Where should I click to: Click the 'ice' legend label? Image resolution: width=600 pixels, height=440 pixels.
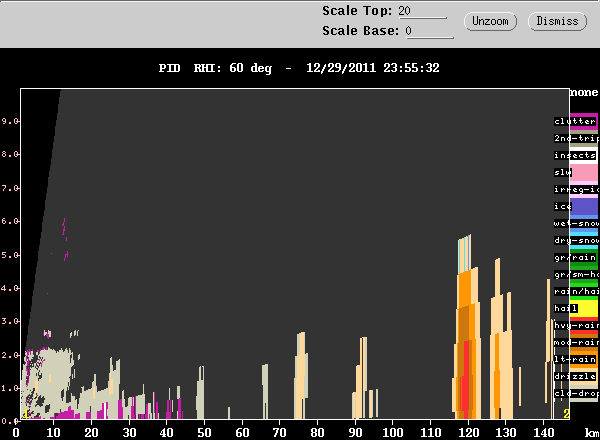pos(563,206)
